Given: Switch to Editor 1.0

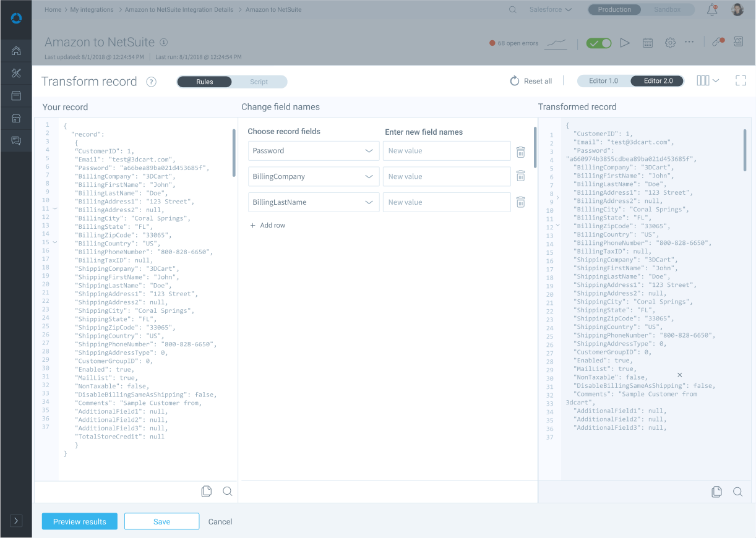Looking at the screenshot, I should tap(603, 81).
